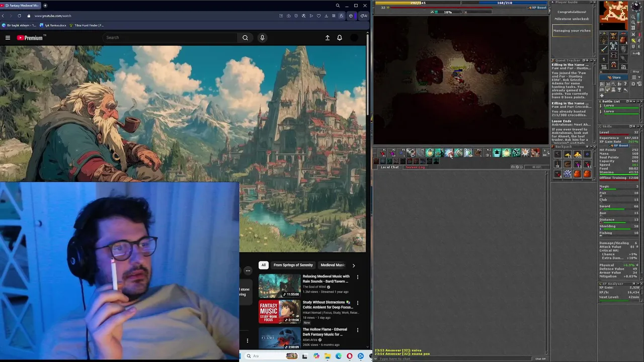Use the running figure spell icon

tap(516, 152)
